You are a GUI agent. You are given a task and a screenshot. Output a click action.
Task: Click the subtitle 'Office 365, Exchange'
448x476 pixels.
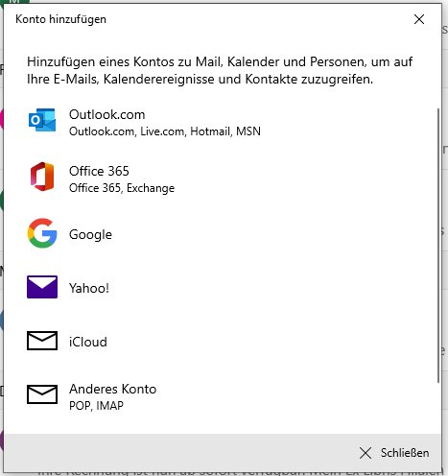122,188
